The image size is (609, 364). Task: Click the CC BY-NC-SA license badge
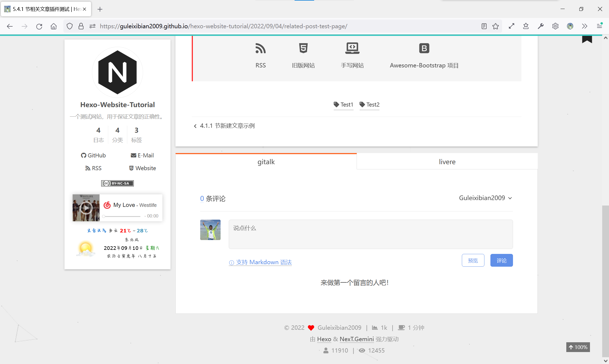click(x=118, y=183)
